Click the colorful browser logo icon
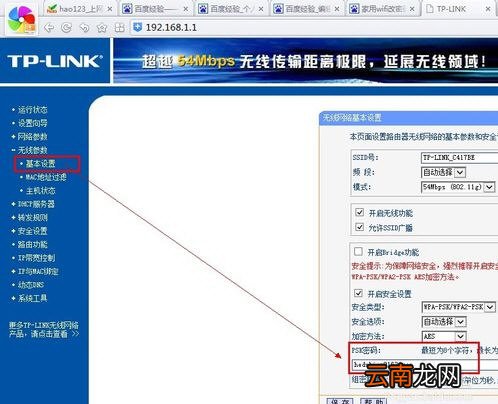 coord(21,19)
